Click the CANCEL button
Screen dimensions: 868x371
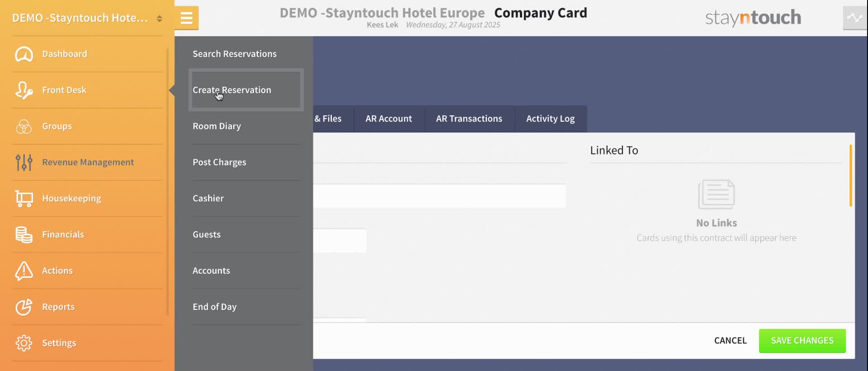[730, 341]
